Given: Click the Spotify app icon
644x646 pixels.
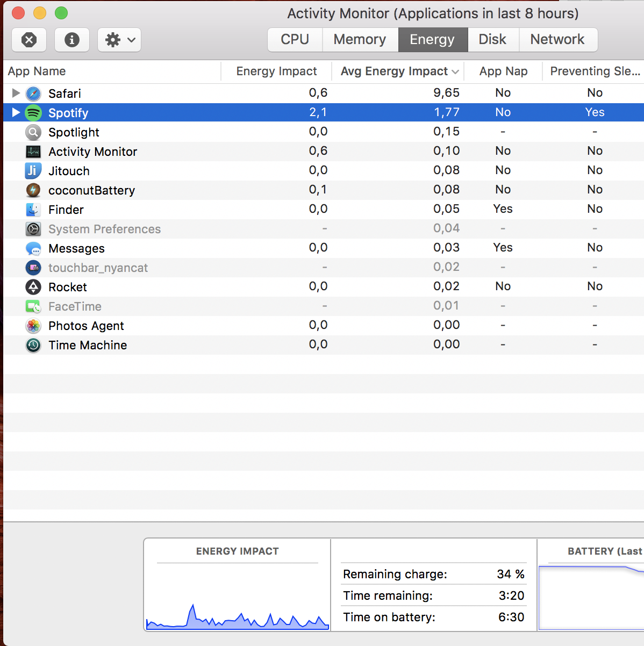Looking at the screenshot, I should [x=33, y=113].
